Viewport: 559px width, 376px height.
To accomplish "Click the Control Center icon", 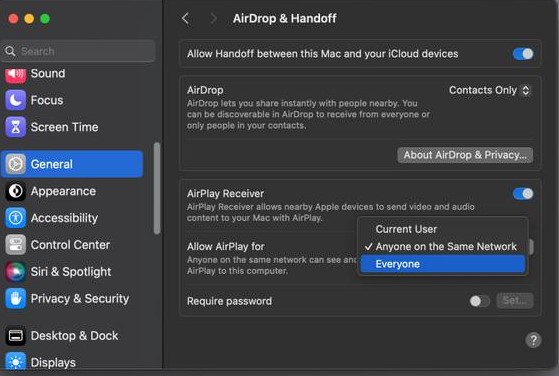I will click(15, 245).
